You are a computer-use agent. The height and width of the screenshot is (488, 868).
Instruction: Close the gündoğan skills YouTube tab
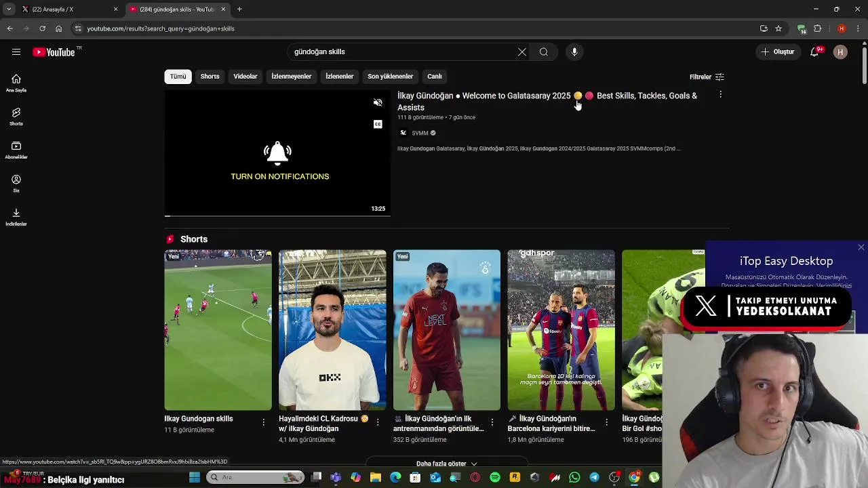click(223, 9)
